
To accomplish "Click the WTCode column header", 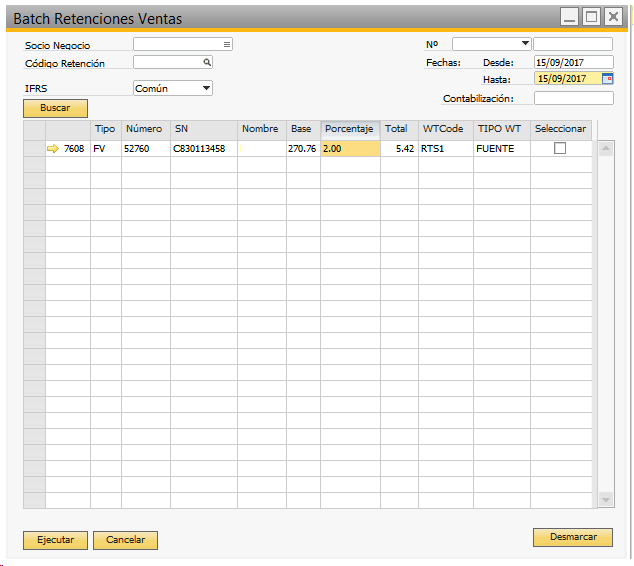I will (x=445, y=129).
